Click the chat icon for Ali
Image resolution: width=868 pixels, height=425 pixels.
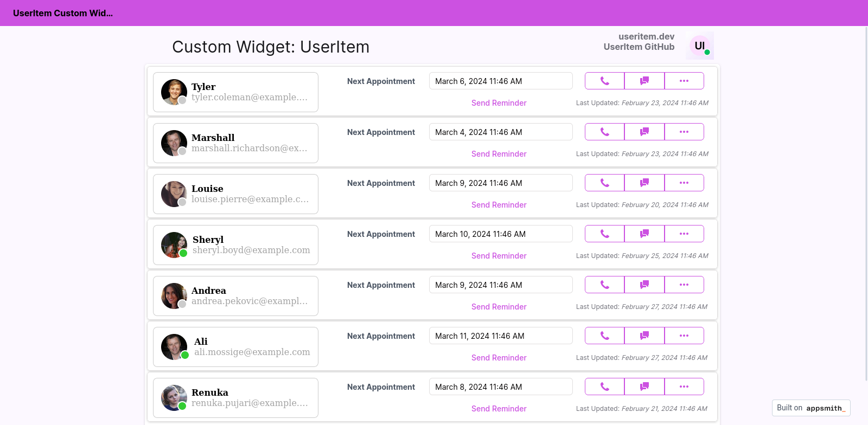[644, 336]
